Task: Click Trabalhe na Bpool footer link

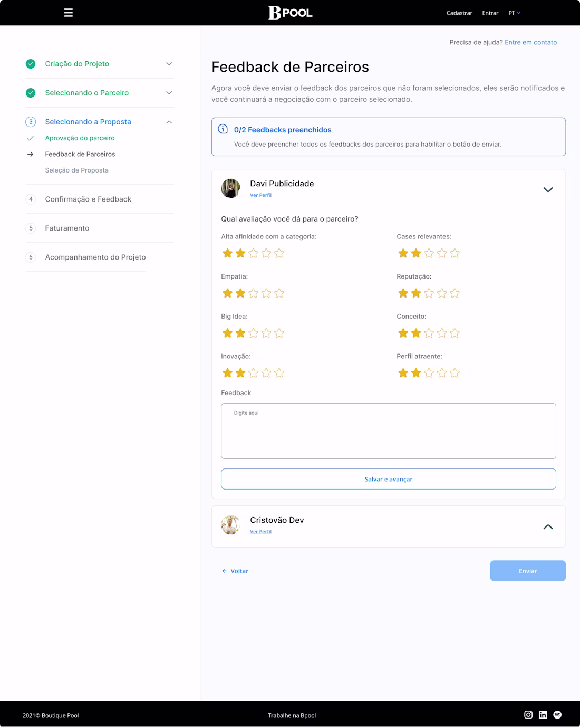Action: 292,715
